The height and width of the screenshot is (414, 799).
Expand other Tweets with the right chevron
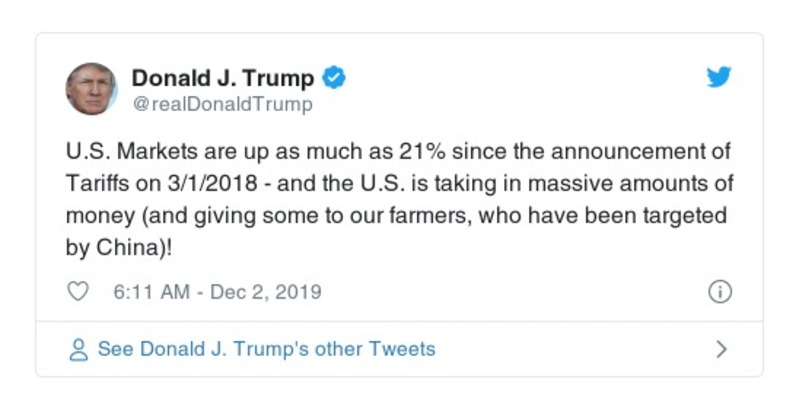721,350
